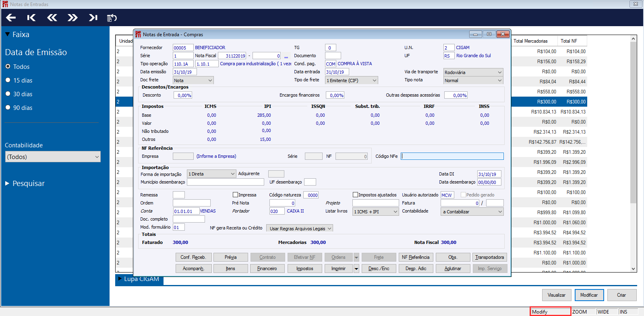Click the rewind double-left arrows icon
The width and height of the screenshot is (644, 316).
click(52, 18)
